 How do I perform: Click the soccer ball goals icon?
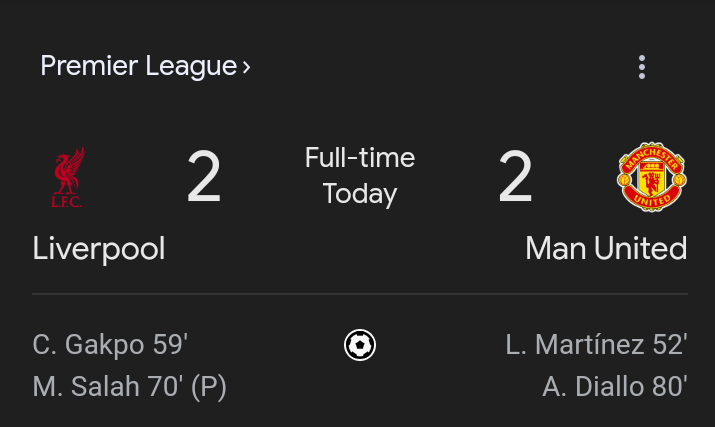[359, 346]
